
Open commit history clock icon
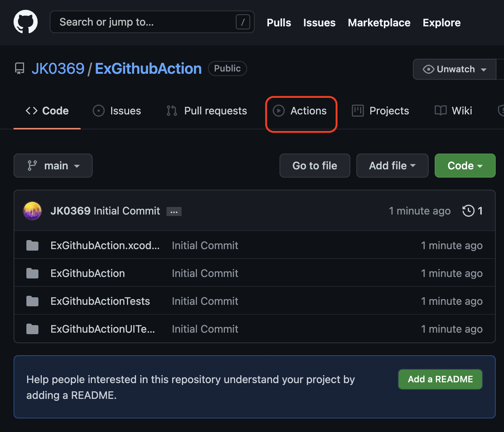468,211
